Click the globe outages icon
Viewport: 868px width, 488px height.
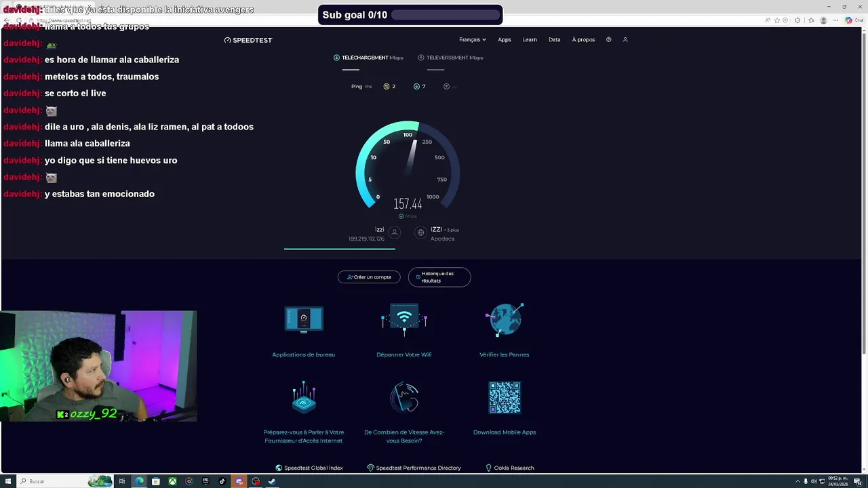point(505,319)
